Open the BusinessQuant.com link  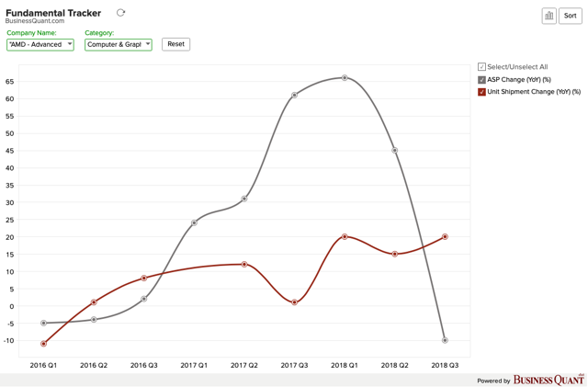point(35,21)
